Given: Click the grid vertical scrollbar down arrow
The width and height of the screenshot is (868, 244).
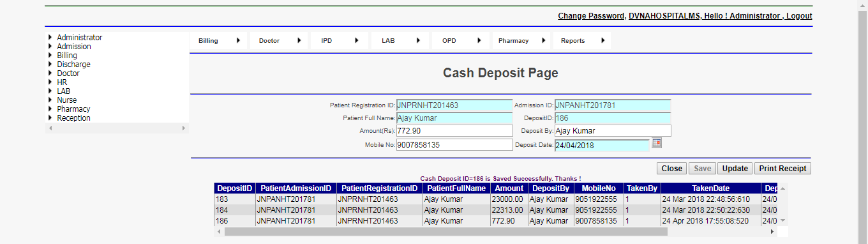Looking at the screenshot, I should click(782, 221).
